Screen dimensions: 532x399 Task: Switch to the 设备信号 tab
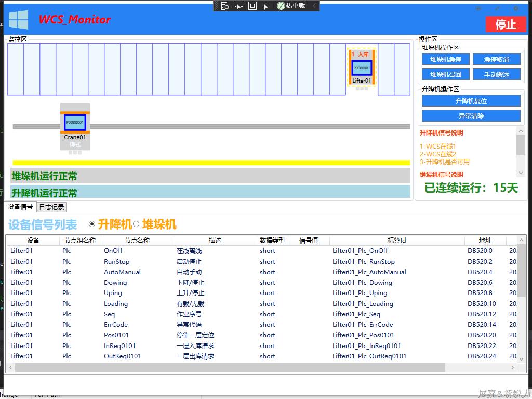[x=21, y=207]
